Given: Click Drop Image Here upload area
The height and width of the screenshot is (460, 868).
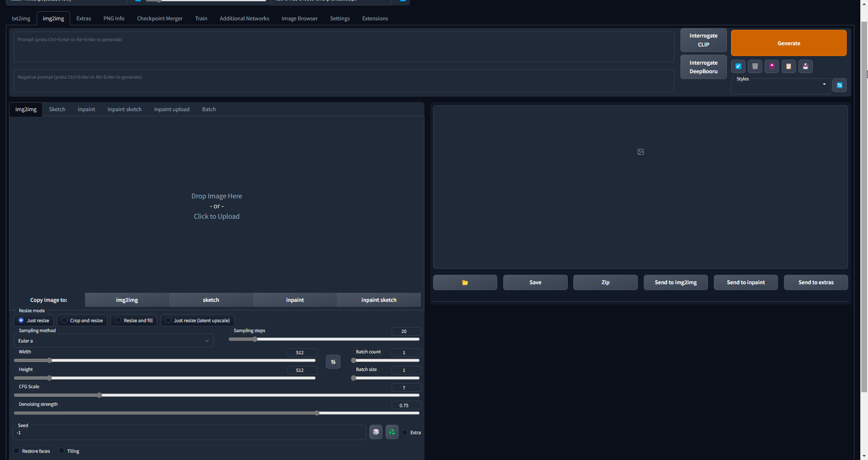Looking at the screenshot, I should click(217, 206).
